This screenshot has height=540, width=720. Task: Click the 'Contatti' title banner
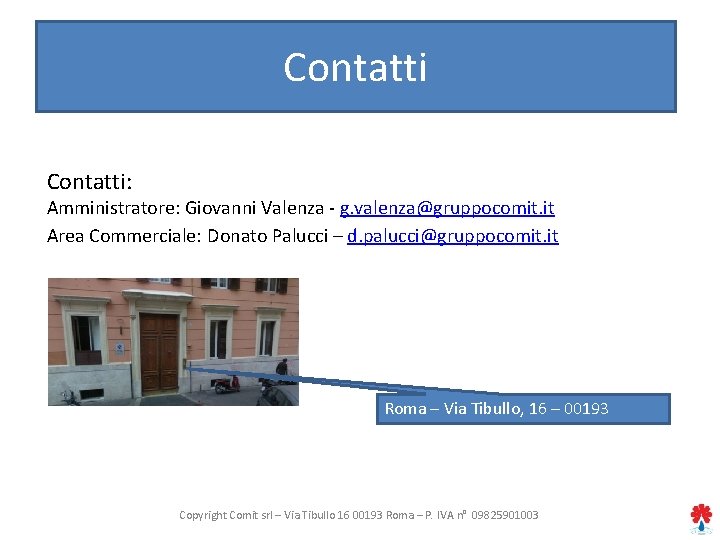[356, 67]
